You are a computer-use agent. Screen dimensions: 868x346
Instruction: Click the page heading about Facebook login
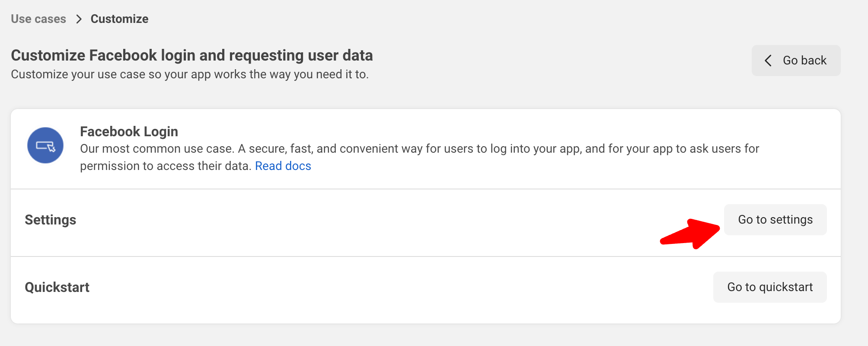click(x=191, y=55)
